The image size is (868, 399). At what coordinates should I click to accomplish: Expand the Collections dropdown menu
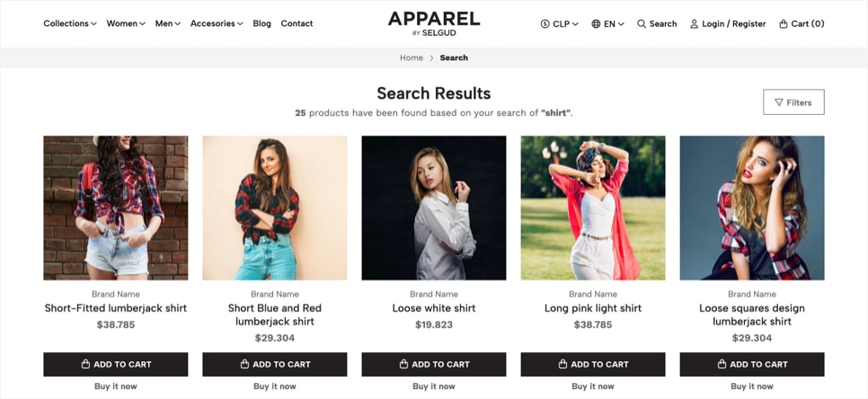[x=70, y=23]
